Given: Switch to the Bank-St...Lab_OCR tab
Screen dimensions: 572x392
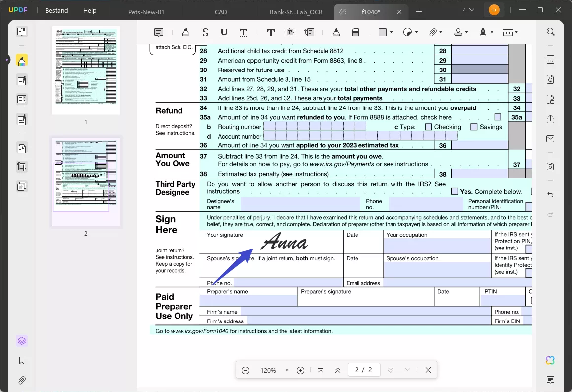Looking at the screenshot, I should pyautogui.click(x=296, y=12).
